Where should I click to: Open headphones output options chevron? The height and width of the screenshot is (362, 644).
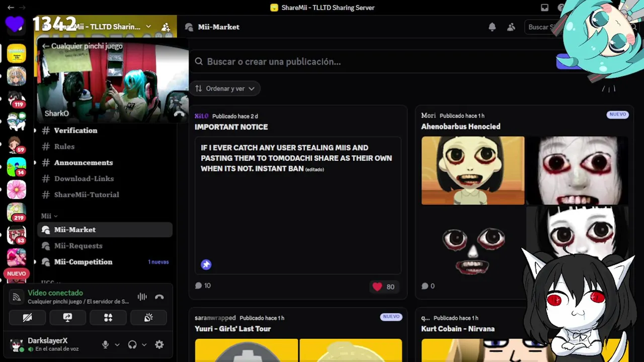tap(144, 344)
